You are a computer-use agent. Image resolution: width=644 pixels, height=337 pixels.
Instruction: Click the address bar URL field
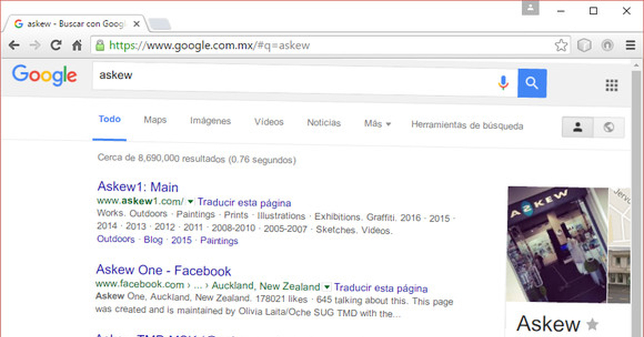pyautogui.click(x=330, y=45)
